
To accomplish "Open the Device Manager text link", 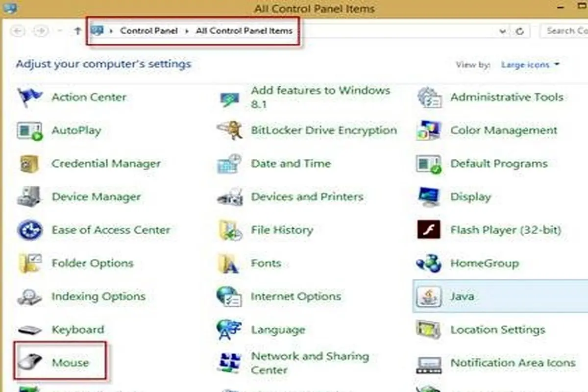I will 96,197.
